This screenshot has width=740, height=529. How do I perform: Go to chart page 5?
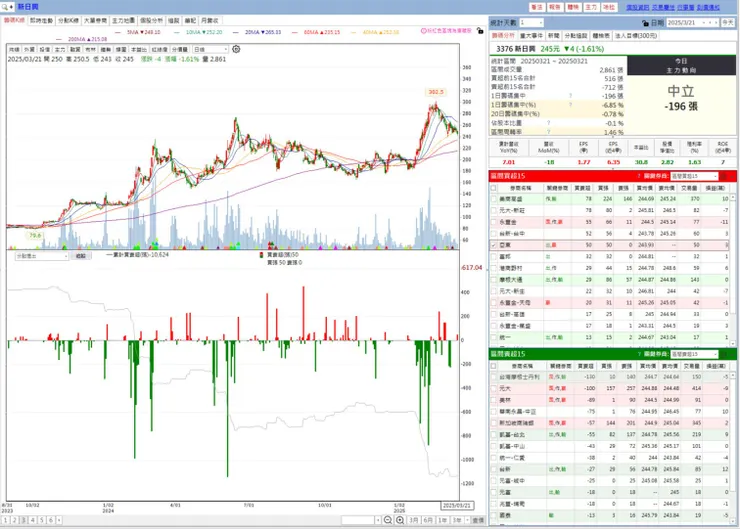42,520
